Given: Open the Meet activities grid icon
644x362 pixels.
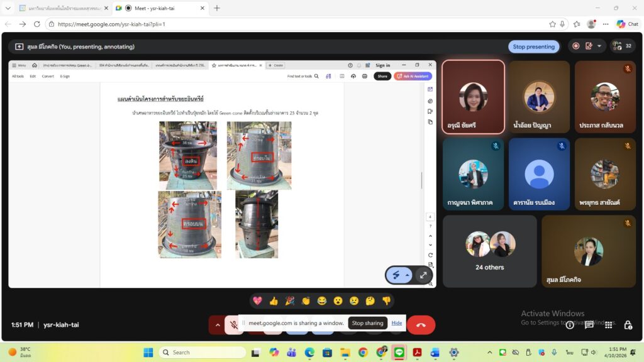Looking at the screenshot, I should click(608, 325).
